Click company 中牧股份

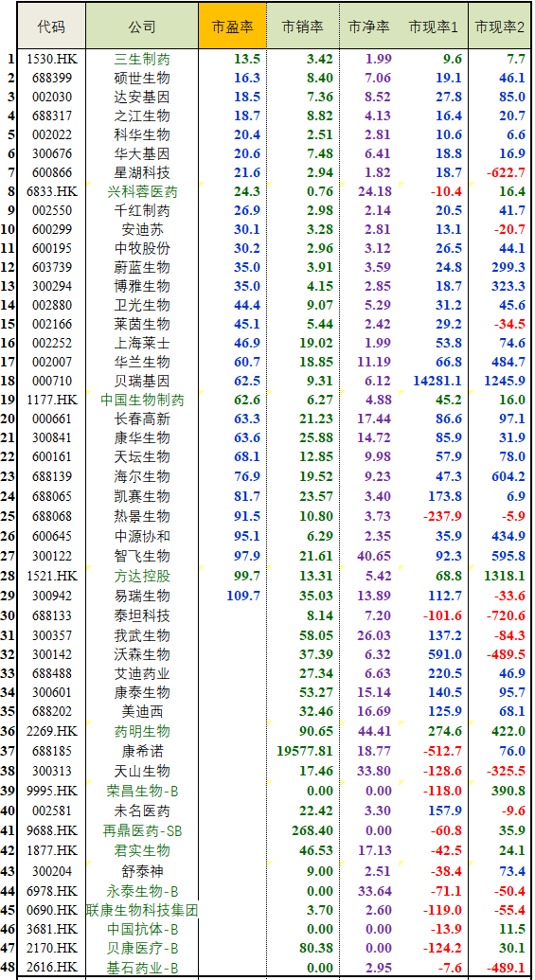(x=142, y=248)
